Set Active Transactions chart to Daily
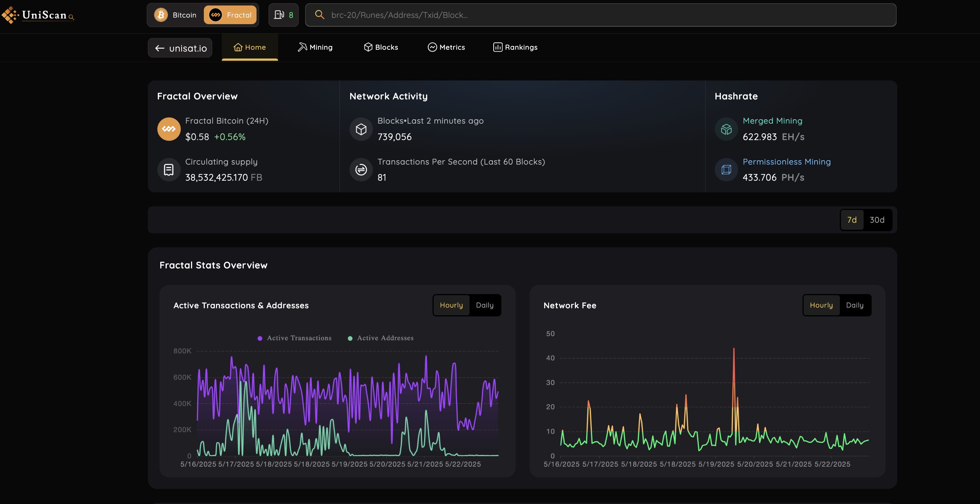The width and height of the screenshot is (980, 504). click(x=484, y=305)
